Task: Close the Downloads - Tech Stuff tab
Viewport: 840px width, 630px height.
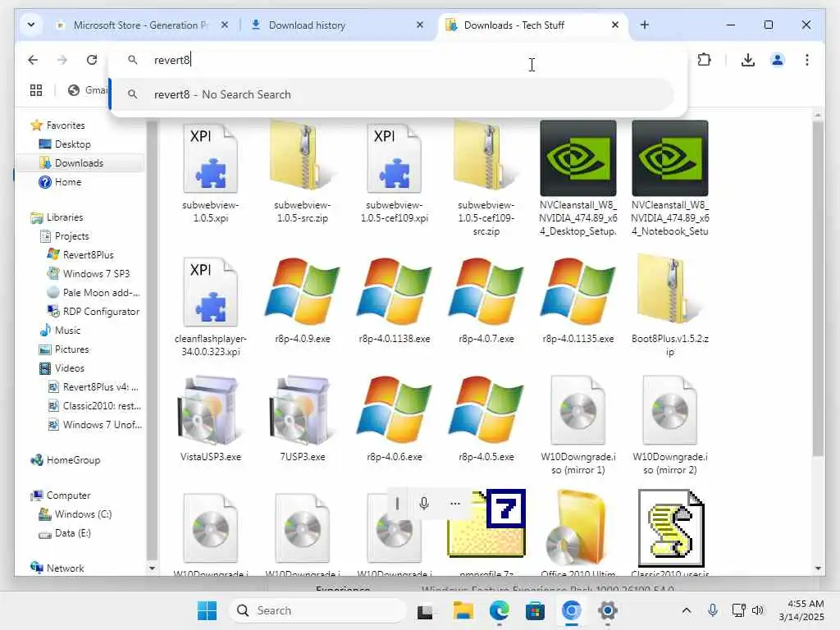Action: click(x=615, y=25)
